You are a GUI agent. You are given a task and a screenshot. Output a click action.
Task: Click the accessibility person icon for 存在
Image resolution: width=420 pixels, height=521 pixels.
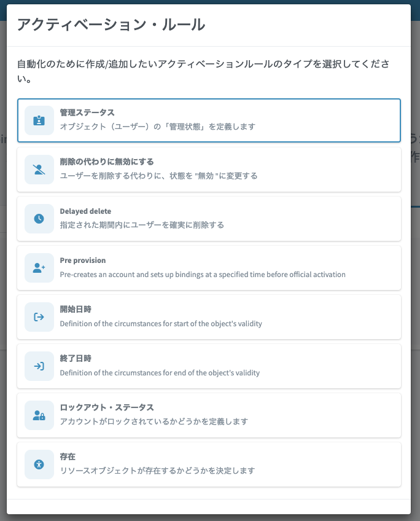[x=39, y=464]
